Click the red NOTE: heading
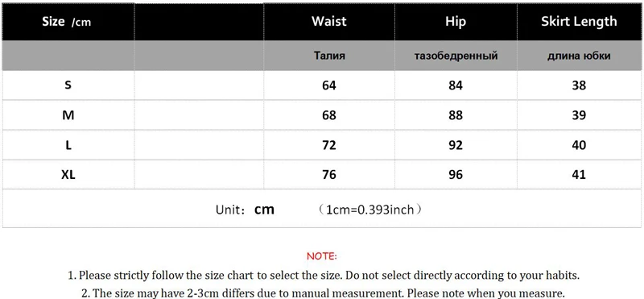 (x=321, y=256)
